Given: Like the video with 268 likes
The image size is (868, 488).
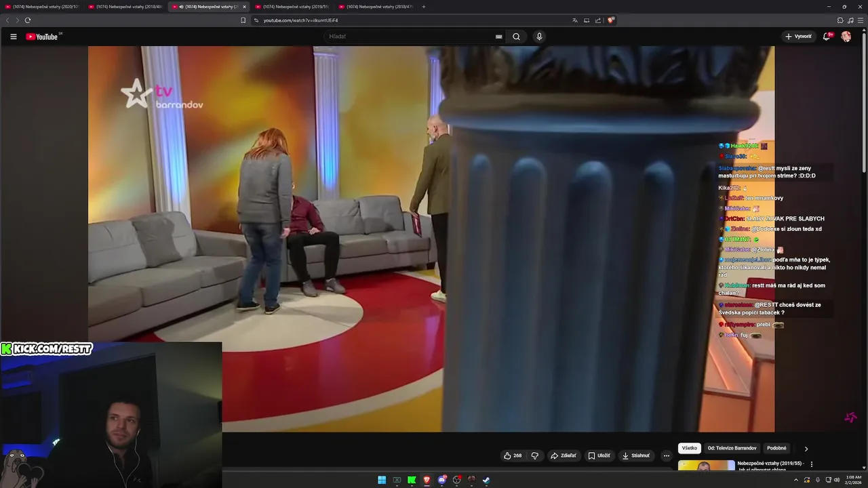Looking at the screenshot, I should coord(513,455).
